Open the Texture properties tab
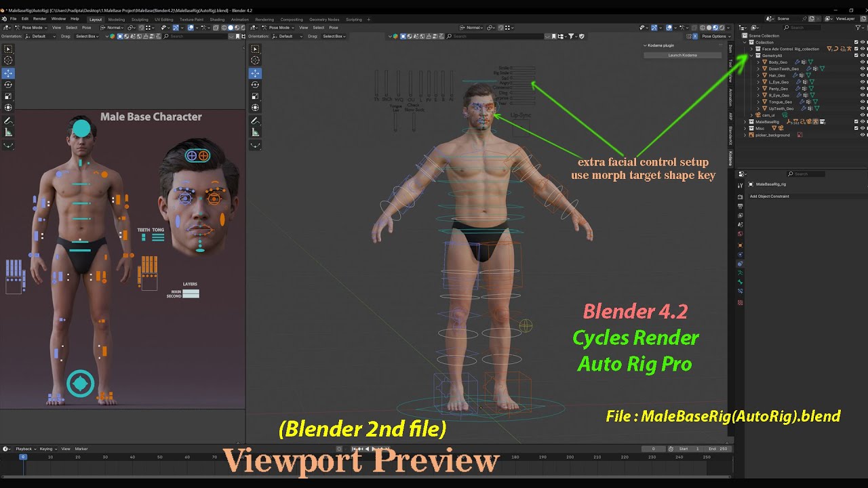 coord(740,302)
